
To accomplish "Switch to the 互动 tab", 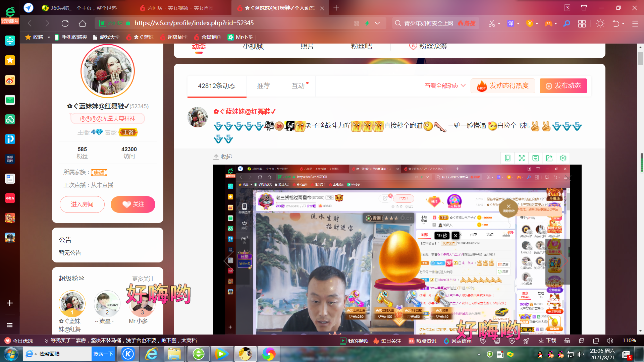I will (x=298, y=86).
